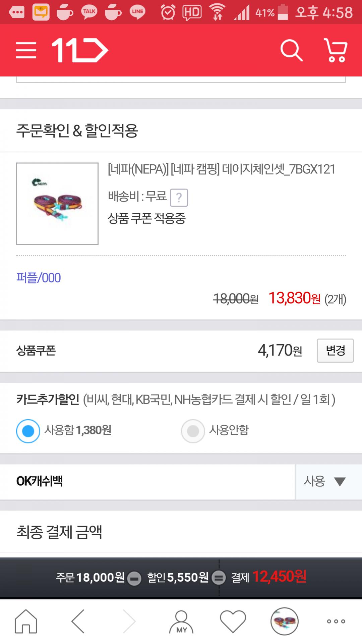The width and height of the screenshot is (362, 644).
Task: Click the shipping fee help question mark
Action: point(179,198)
